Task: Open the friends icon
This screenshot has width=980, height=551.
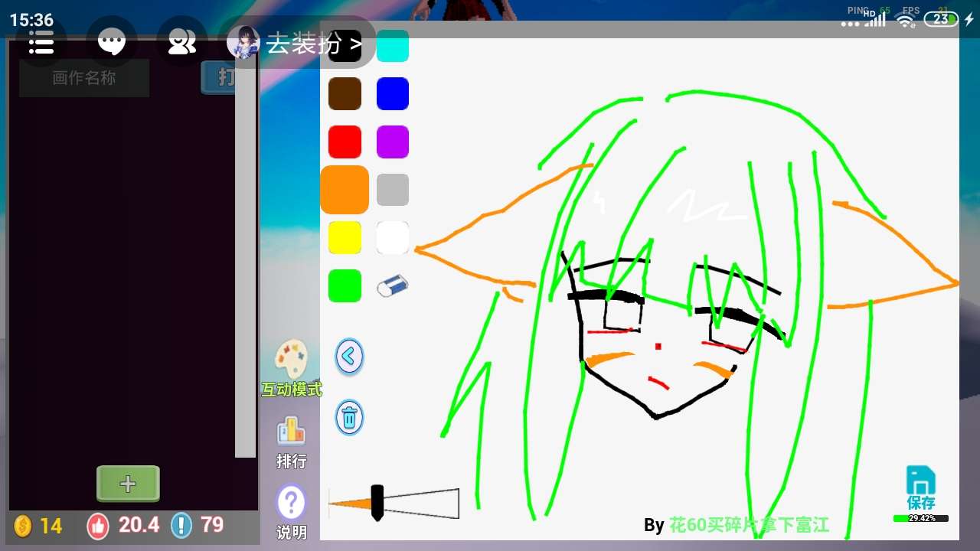Action: [182, 43]
